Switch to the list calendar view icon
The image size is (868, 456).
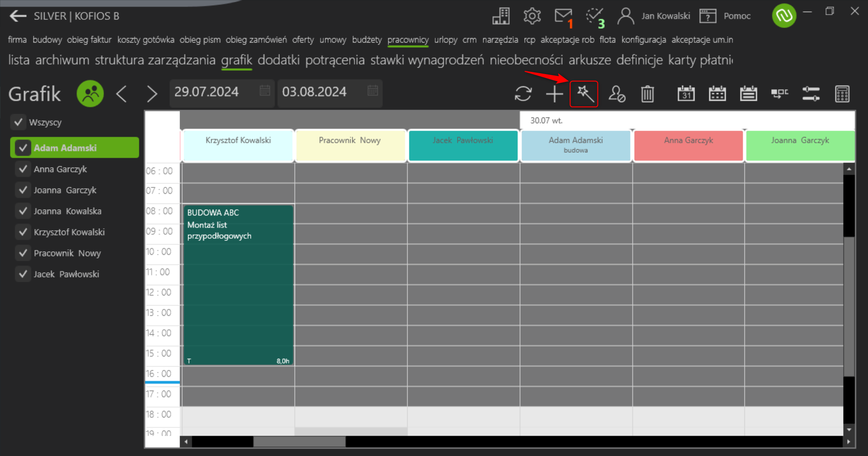748,94
